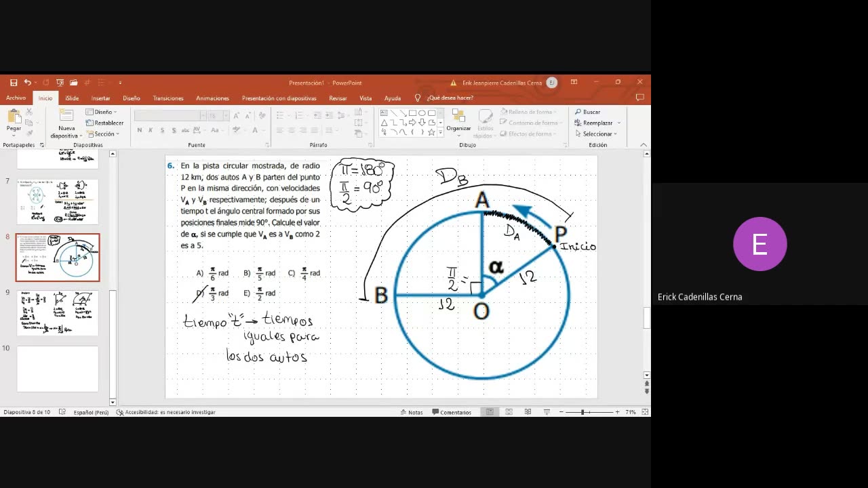Open the Sección dropdown

coord(103,134)
